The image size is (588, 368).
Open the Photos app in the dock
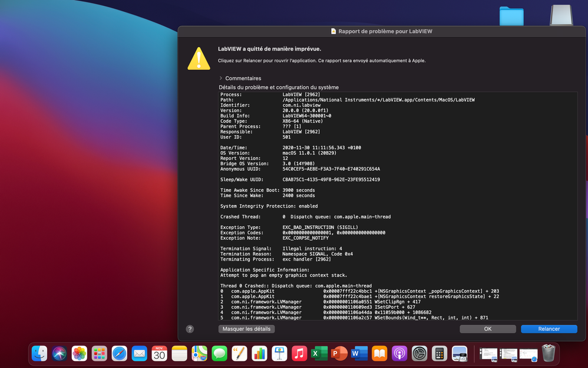coord(80,353)
